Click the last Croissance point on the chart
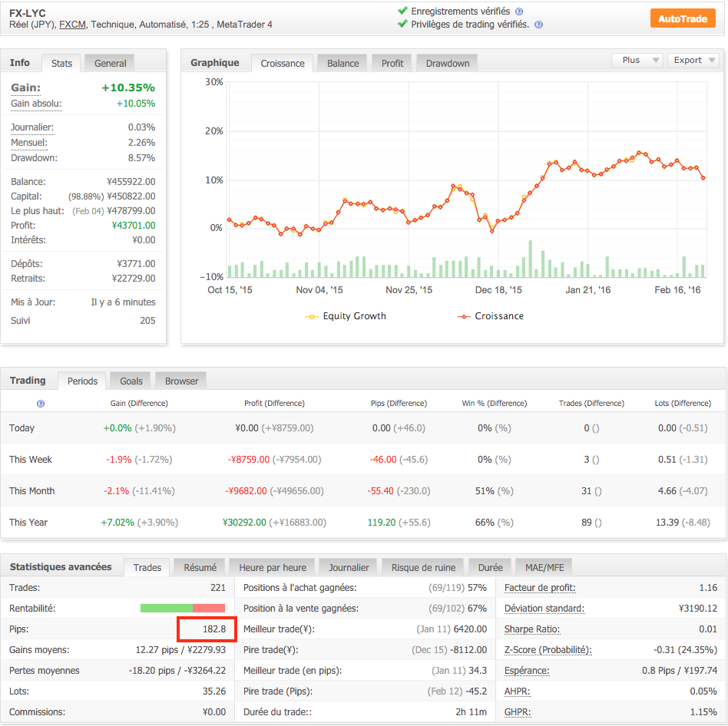 point(703,178)
